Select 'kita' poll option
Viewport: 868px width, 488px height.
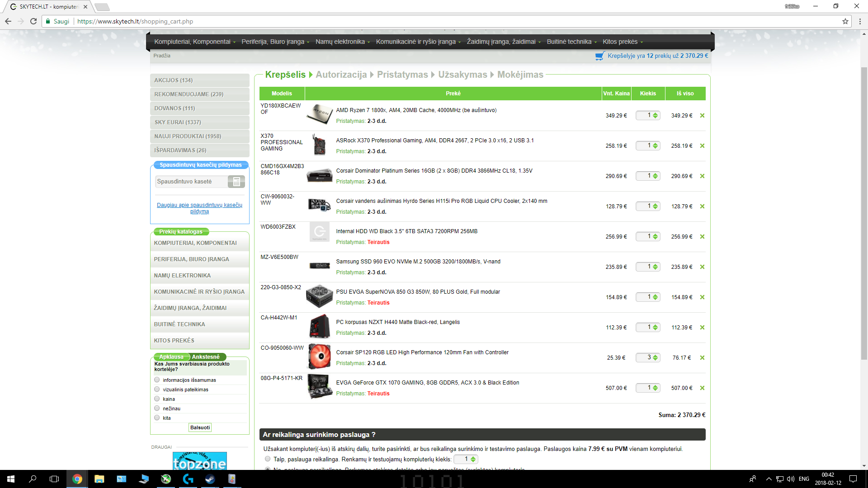157,418
